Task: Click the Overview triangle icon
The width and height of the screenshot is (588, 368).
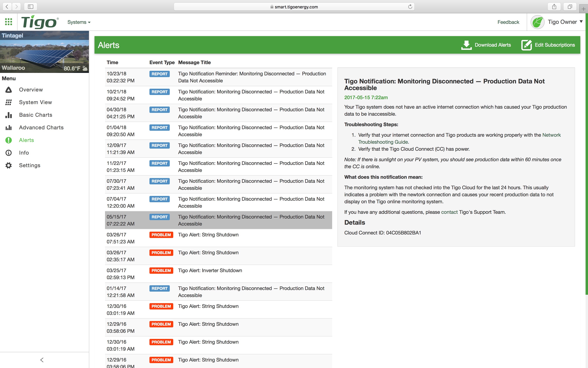Action: (9, 90)
